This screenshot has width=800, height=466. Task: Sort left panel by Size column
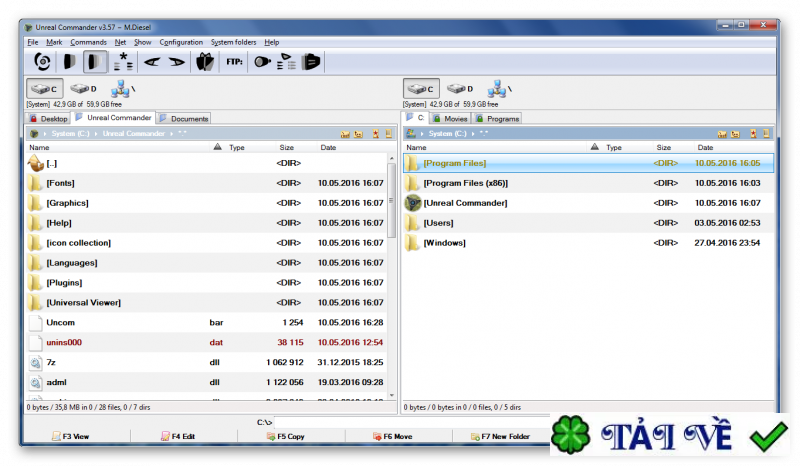click(x=287, y=148)
